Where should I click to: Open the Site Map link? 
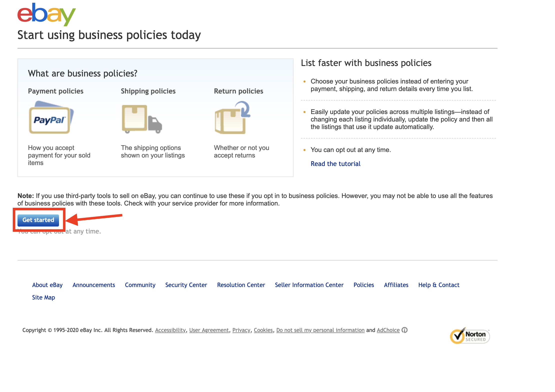click(x=43, y=297)
